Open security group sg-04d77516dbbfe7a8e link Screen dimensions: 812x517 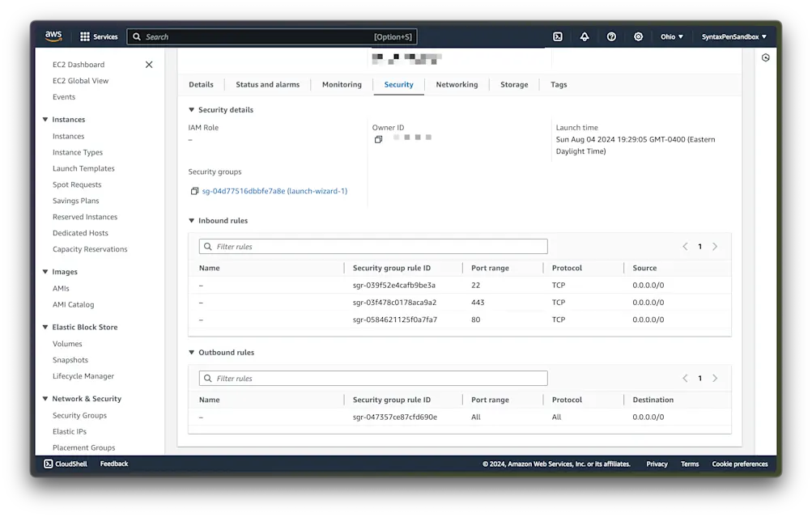pos(274,191)
